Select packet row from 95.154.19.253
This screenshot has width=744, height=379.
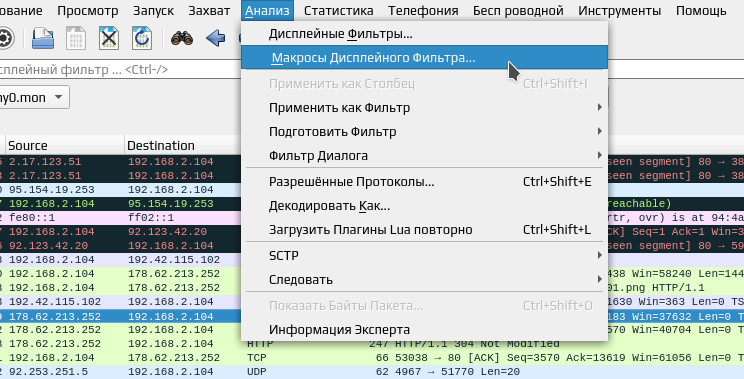(121, 190)
